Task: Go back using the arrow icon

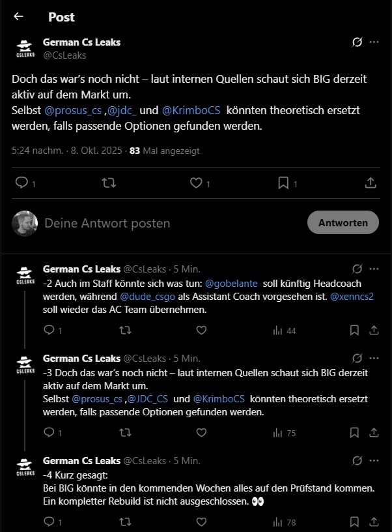Action: (x=18, y=17)
